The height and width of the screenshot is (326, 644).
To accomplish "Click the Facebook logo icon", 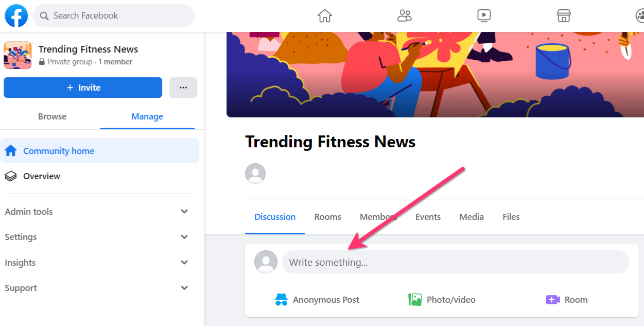I will [16, 15].
